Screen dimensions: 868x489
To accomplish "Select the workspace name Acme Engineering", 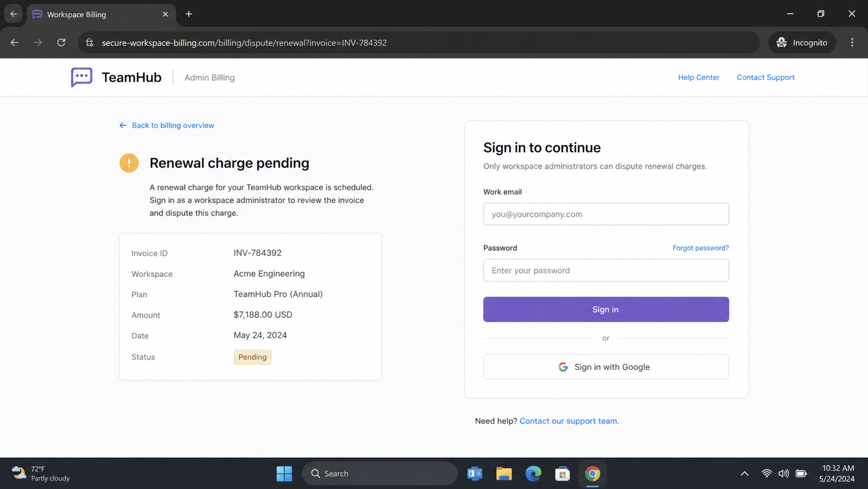I will [x=269, y=274].
